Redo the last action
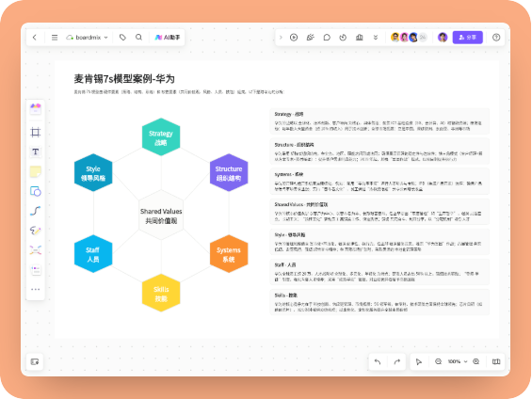The width and height of the screenshot is (532, 399). pos(397,361)
